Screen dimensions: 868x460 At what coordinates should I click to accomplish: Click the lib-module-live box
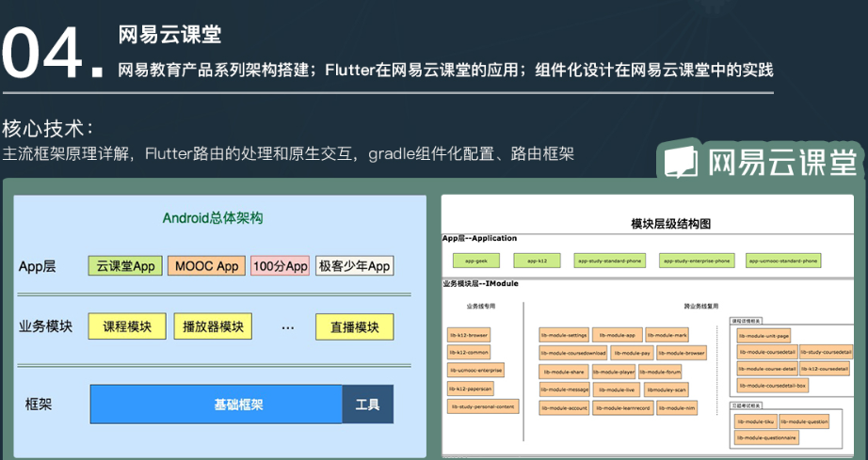(616, 389)
